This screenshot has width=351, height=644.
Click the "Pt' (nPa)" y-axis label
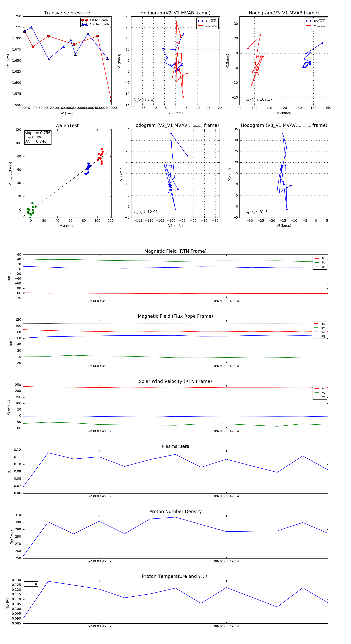(8, 61)
